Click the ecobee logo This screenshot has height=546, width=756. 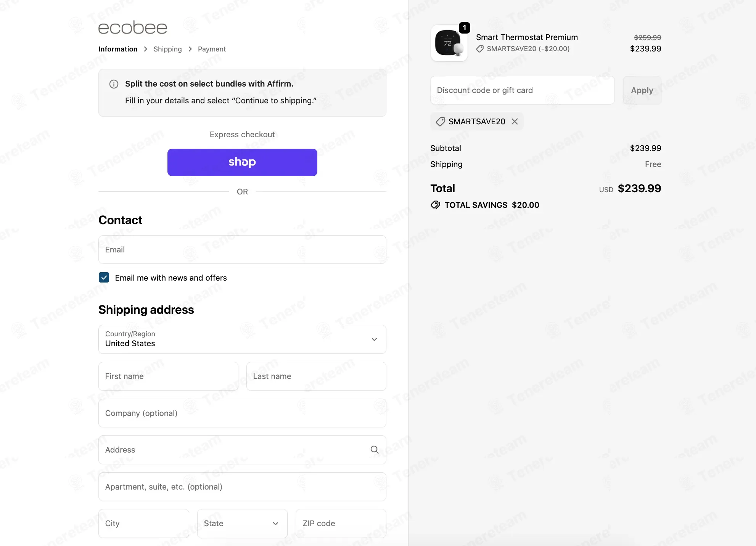[x=133, y=27]
